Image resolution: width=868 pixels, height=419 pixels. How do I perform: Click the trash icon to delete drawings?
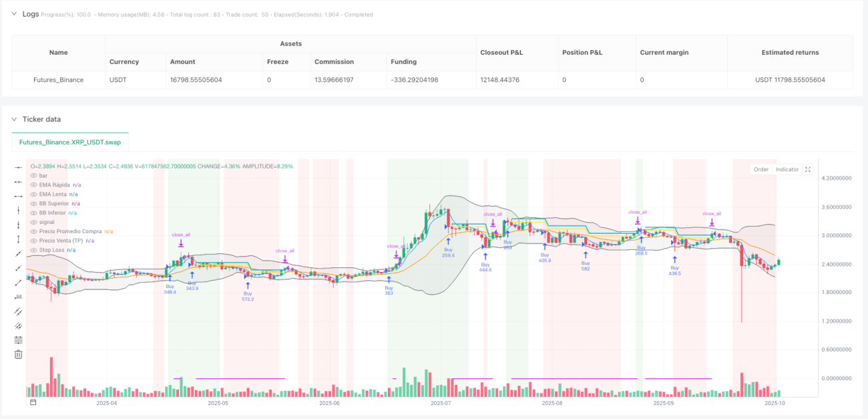click(19, 354)
